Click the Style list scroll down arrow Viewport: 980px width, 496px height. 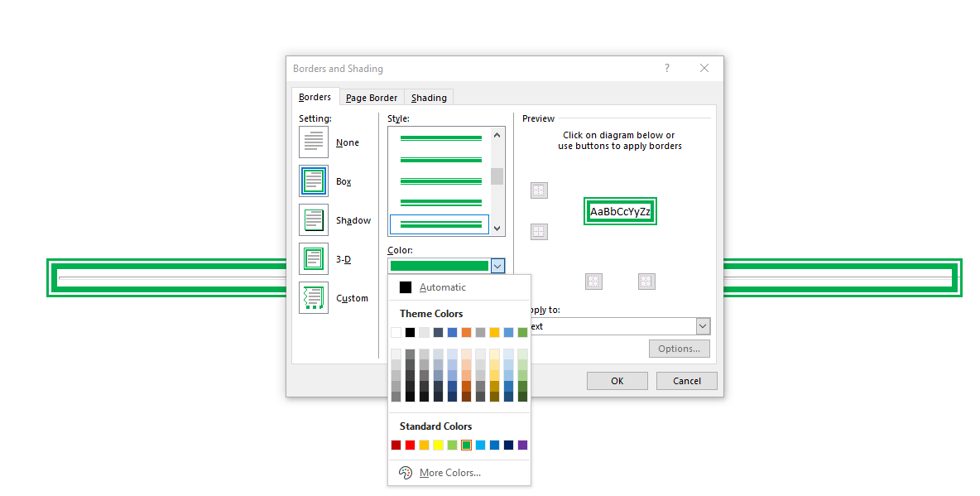[x=497, y=229]
